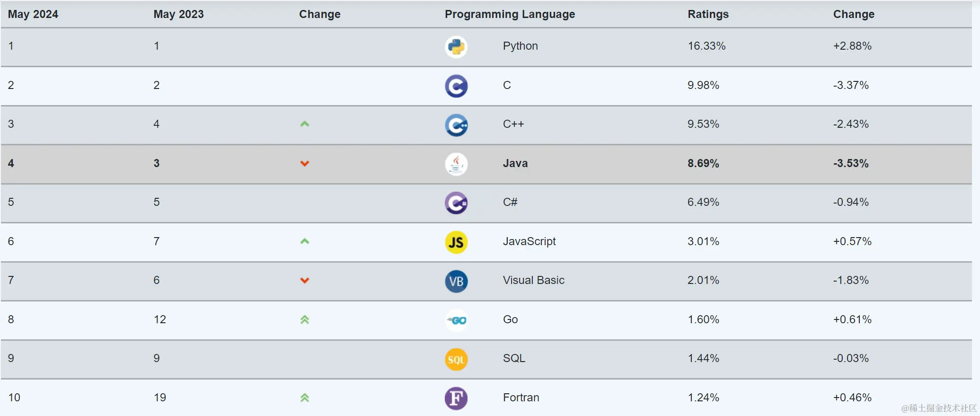Viewport: 980px width, 416px height.
Task: Click the May 2024 column header
Action: click(x=33, y=14)
